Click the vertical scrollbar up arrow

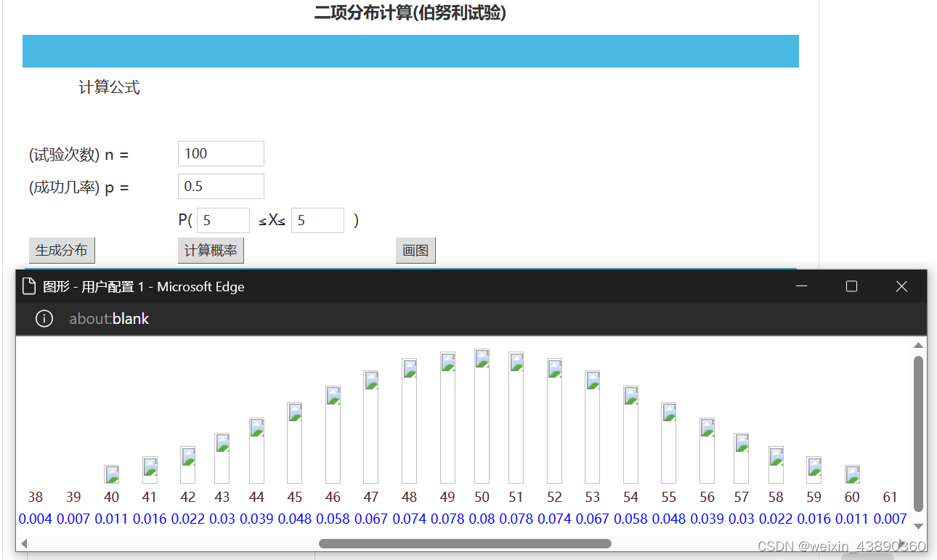(917, 344)
